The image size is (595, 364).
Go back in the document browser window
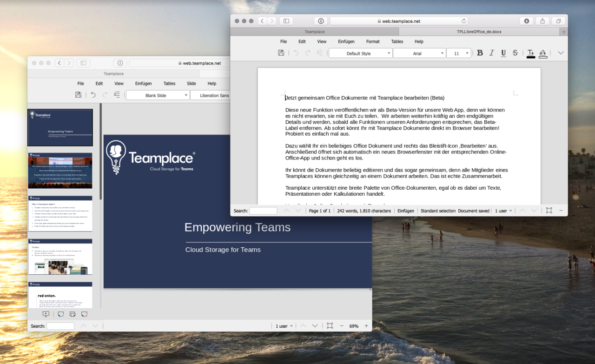coord(262,21)
